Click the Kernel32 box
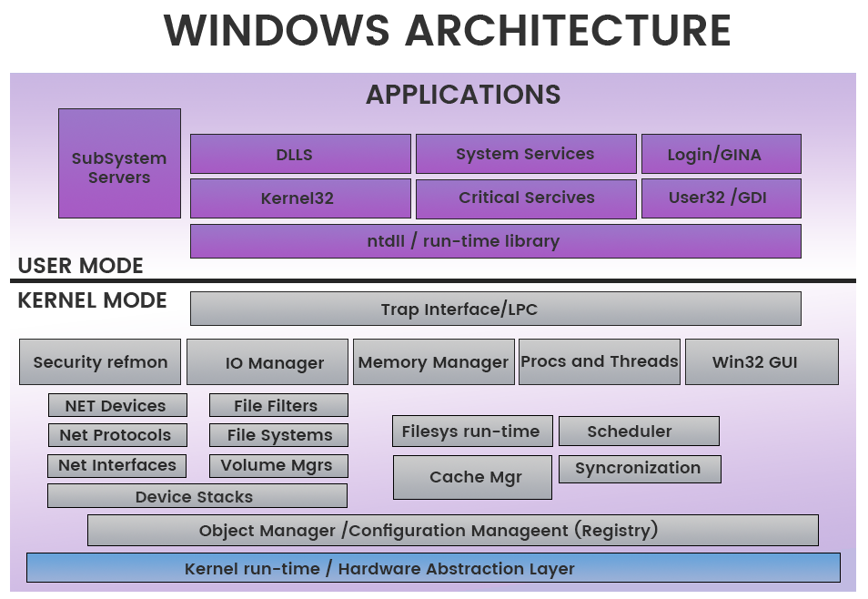868x599 pixels. pyautogui.click(x=299, y=198)
